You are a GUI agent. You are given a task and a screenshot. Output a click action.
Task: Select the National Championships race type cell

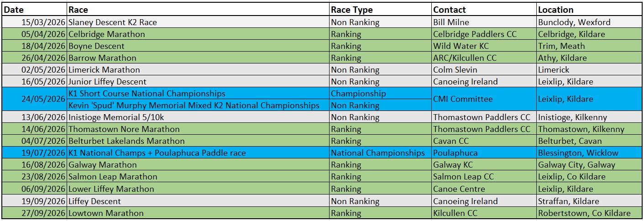click(x=380, y=153)
